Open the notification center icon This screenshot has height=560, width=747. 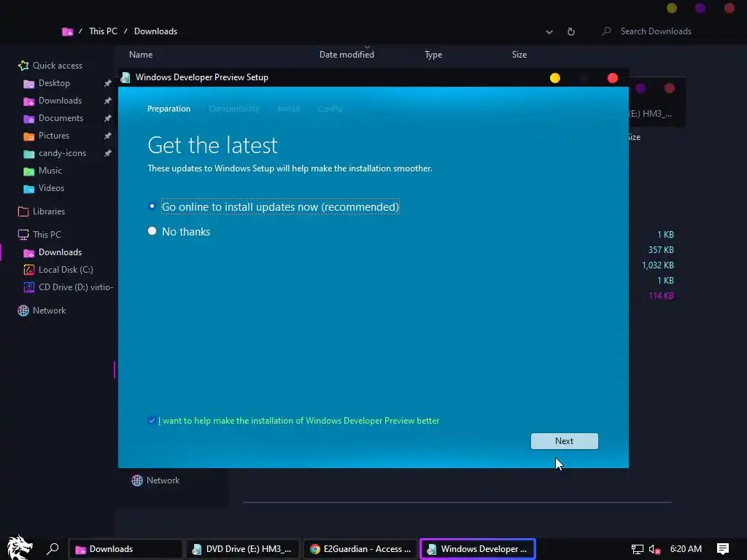pos(723,549)
